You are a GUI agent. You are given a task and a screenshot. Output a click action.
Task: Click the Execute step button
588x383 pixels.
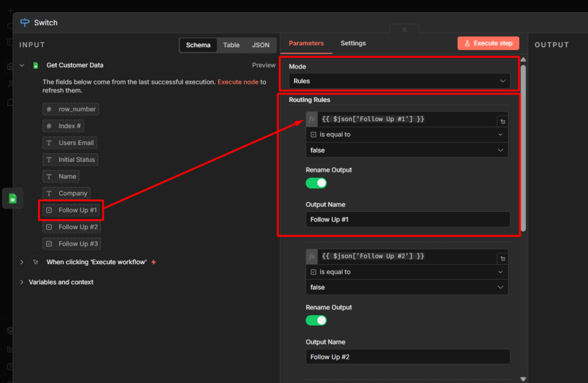click(x=488, y=43)
